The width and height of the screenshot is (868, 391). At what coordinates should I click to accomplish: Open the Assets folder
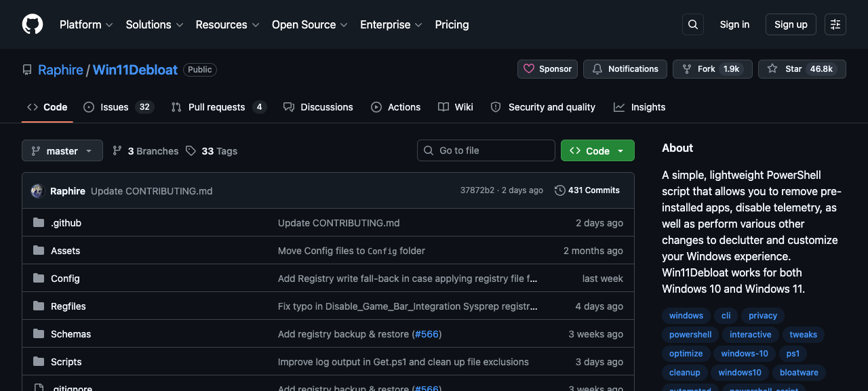tap(65, 251)
